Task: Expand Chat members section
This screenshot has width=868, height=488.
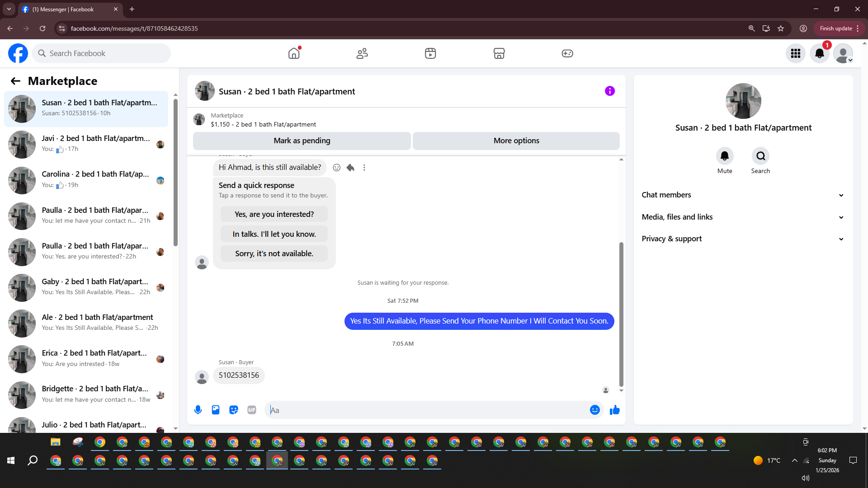Action: click(x=743, y=195)
